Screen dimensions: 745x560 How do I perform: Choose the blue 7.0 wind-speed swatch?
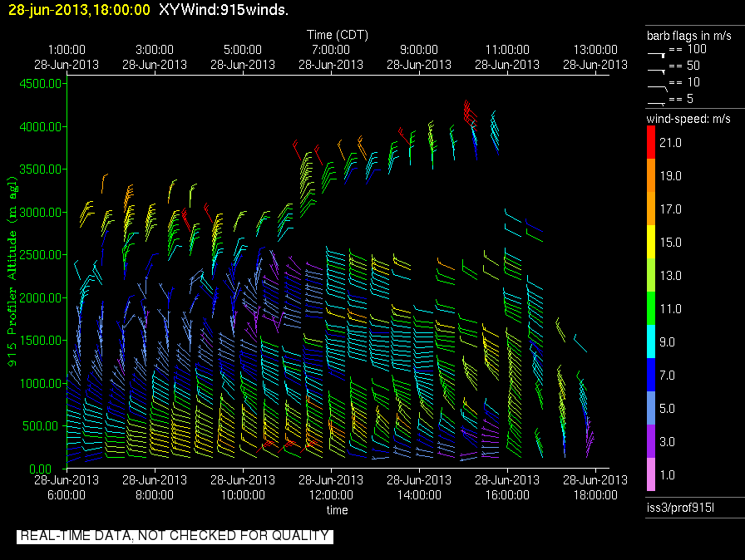point(651,375)
